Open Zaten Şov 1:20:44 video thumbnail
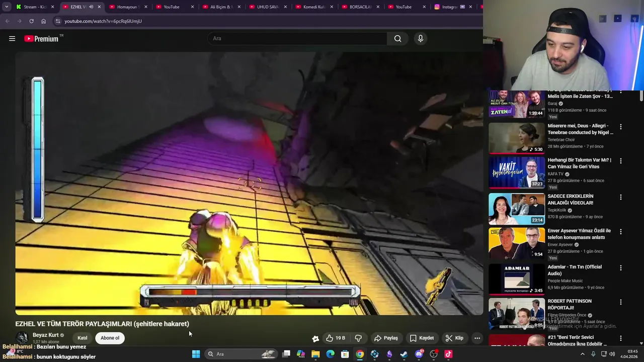This screenshot has width=644, height=362. [x=517, y=105]
